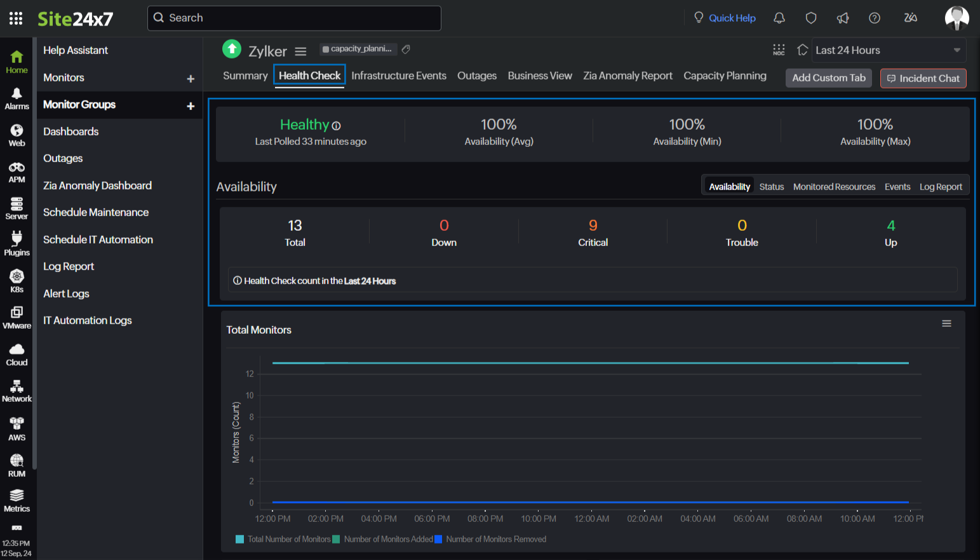Switch to NOC view icon

point(779,50)
